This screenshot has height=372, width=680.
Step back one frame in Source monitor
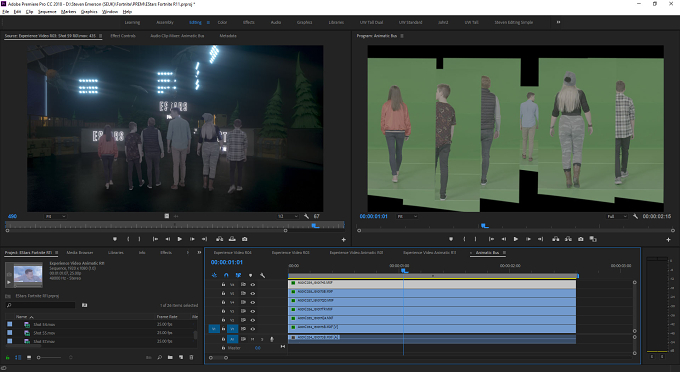167,239
